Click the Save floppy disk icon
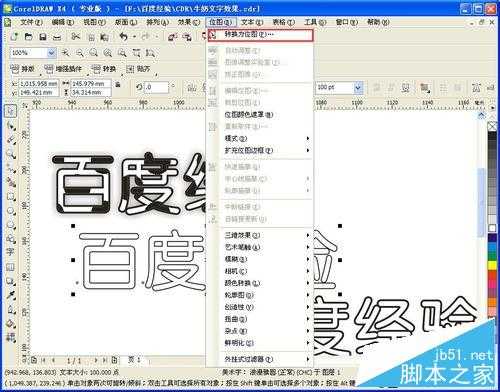The image size is (500, 392). [x=43, y=37]
